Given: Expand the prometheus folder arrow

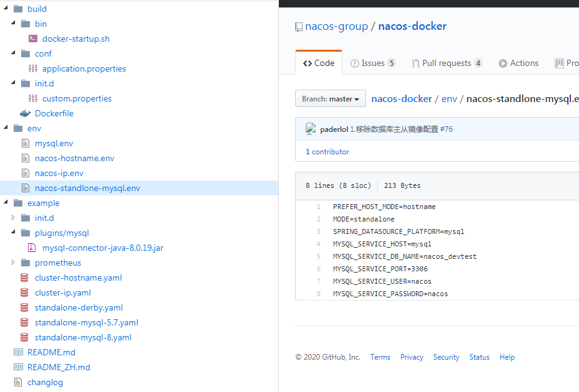Looking at the screenshot, I should [x=13, y=263].
